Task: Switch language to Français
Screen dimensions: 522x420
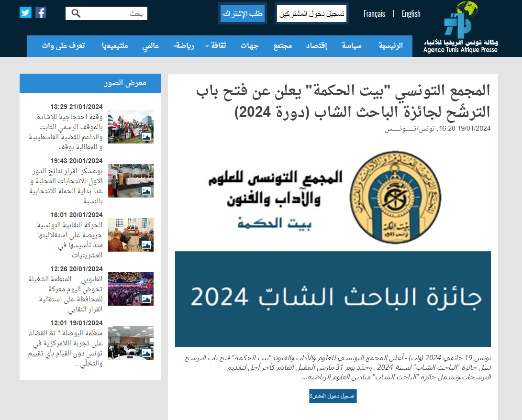Action: point(374,14)
